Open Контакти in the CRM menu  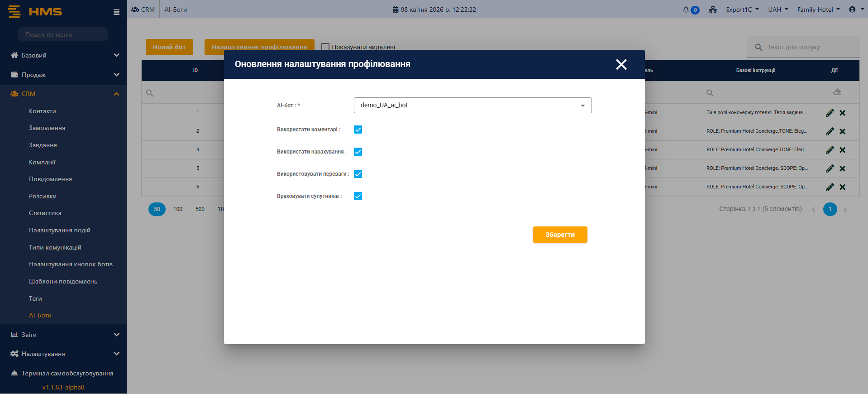click(x=43, y=111)
